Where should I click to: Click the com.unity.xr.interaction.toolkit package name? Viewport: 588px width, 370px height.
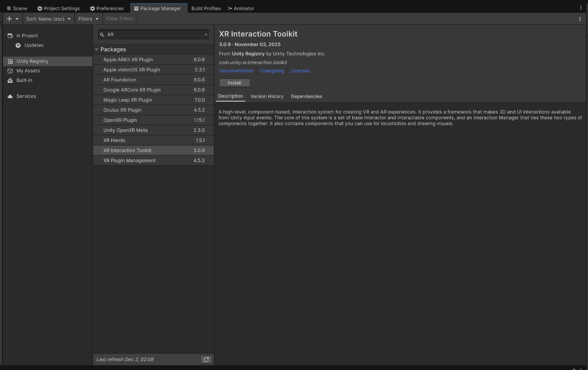[253, 63]
